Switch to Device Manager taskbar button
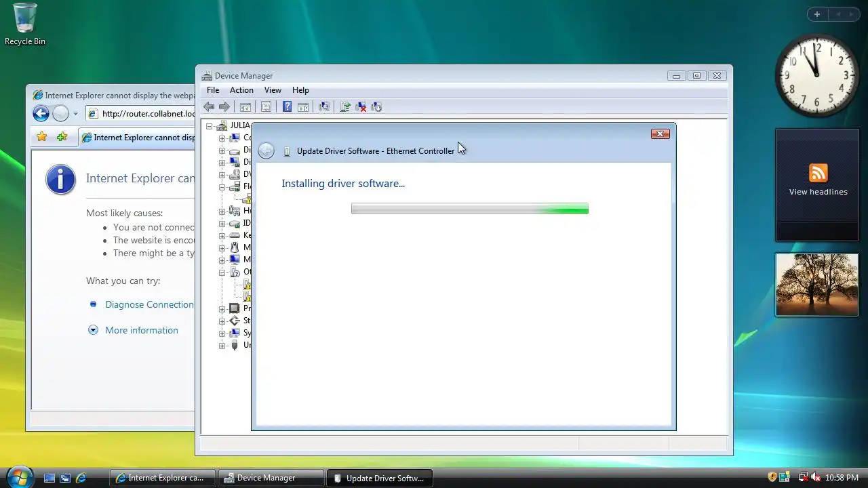Image resolution: width=868 pixels, height=488 pixels. tap(271, 478)
